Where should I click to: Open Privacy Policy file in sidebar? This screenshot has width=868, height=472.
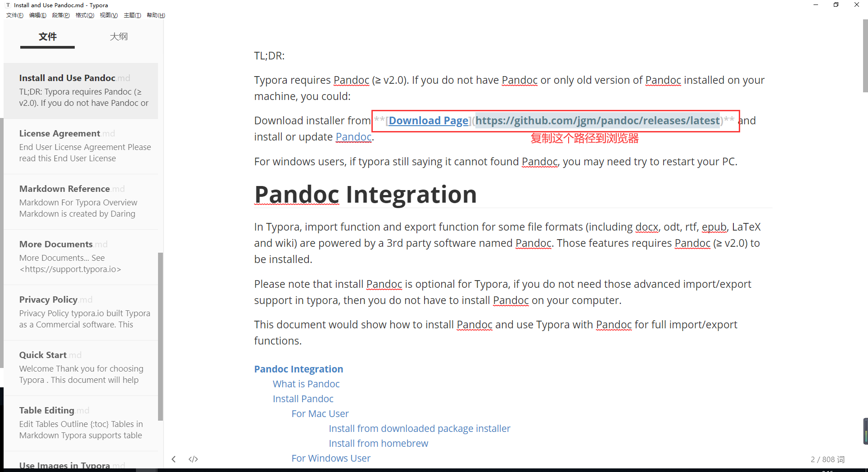click(81, 312)
